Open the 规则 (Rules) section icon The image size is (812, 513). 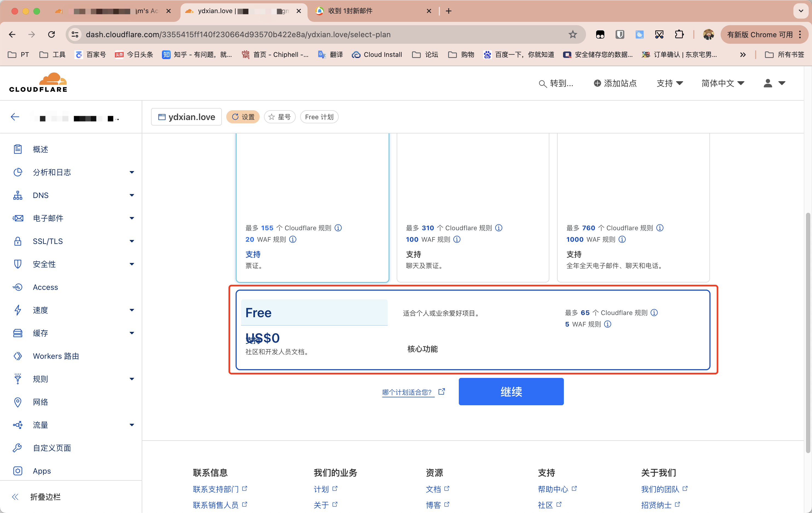(18, 379)
